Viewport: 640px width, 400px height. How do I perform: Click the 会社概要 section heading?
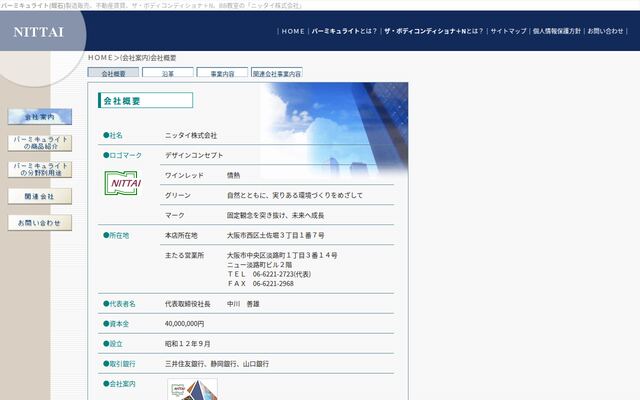click(x=145, y=100)
